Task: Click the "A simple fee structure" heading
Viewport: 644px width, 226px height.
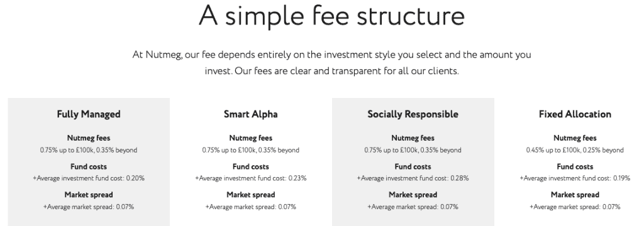Action: [332, 16]
